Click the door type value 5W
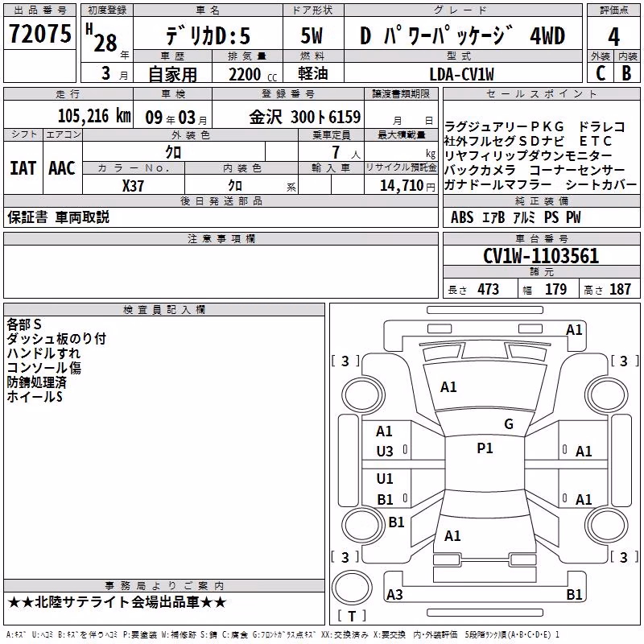This screenshot has width=644, height=644. pyautogui.click(x=312, y=35)
